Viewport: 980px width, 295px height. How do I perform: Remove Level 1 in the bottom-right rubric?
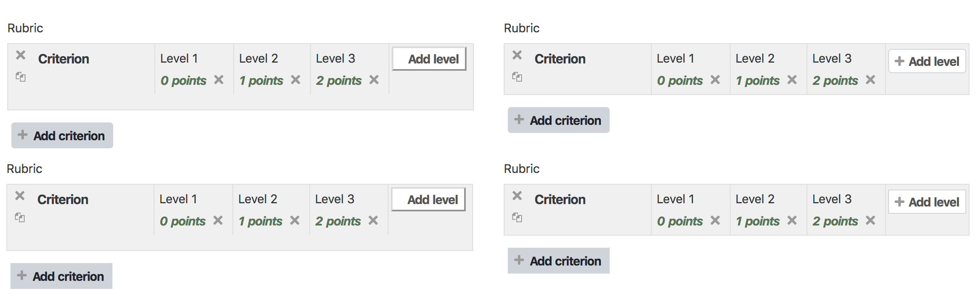click(x=715, y=220)
